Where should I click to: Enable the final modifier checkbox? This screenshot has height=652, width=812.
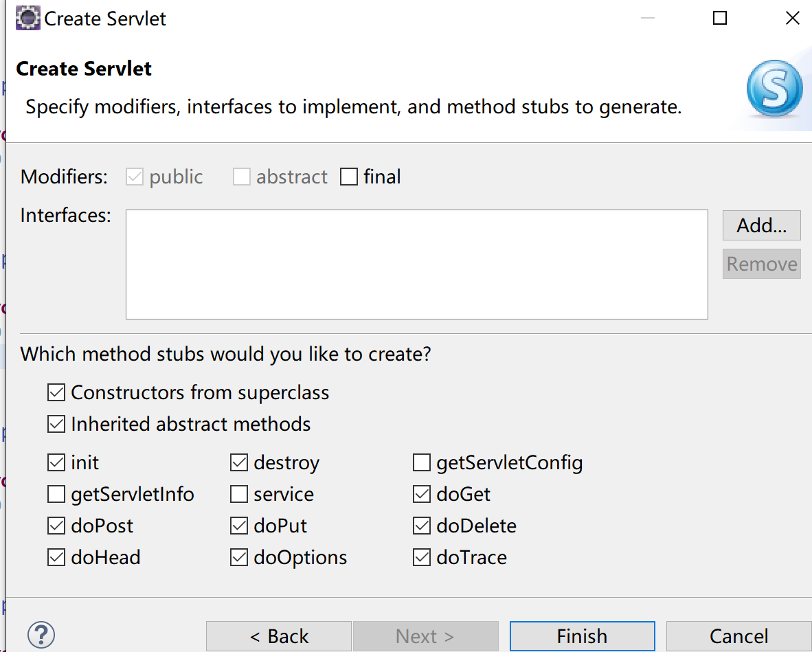(x=349, y=177)
